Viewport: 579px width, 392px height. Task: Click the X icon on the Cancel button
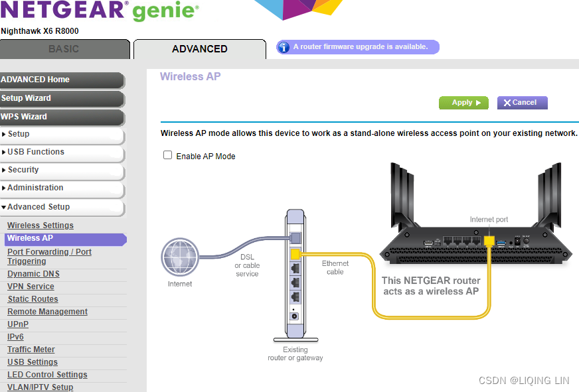click(x=508, y=103)
